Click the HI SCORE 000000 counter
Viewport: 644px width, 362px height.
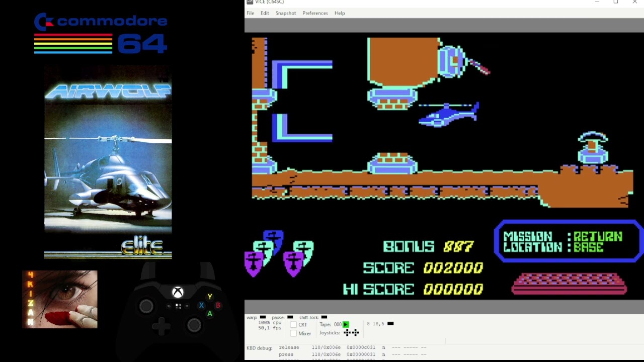pyautogui.click(x=413, y=289)
